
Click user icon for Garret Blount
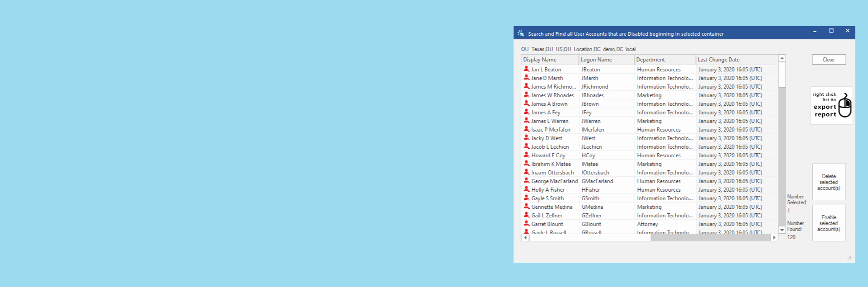tap(527, 224)
